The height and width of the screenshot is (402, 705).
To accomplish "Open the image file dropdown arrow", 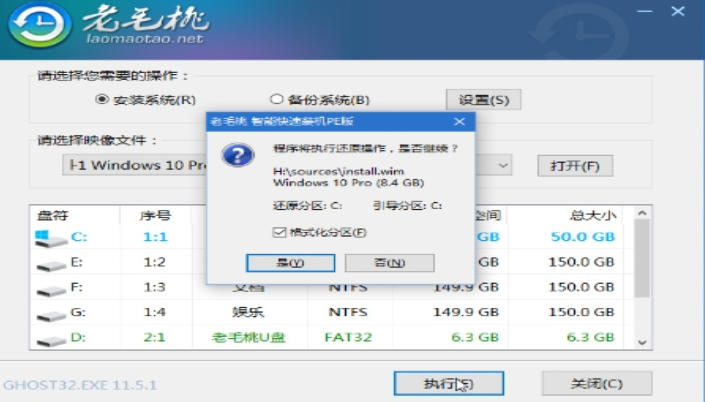I will point(503,165).
